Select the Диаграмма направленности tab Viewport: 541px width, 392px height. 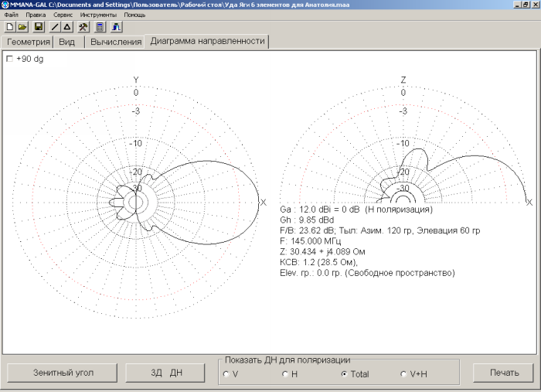[x=207, y=41]
